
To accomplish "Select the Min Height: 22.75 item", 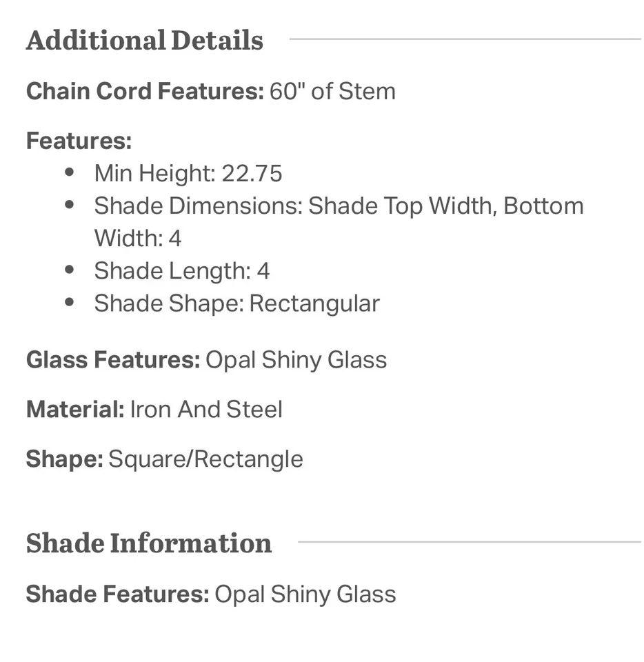I will click(188, 174).
